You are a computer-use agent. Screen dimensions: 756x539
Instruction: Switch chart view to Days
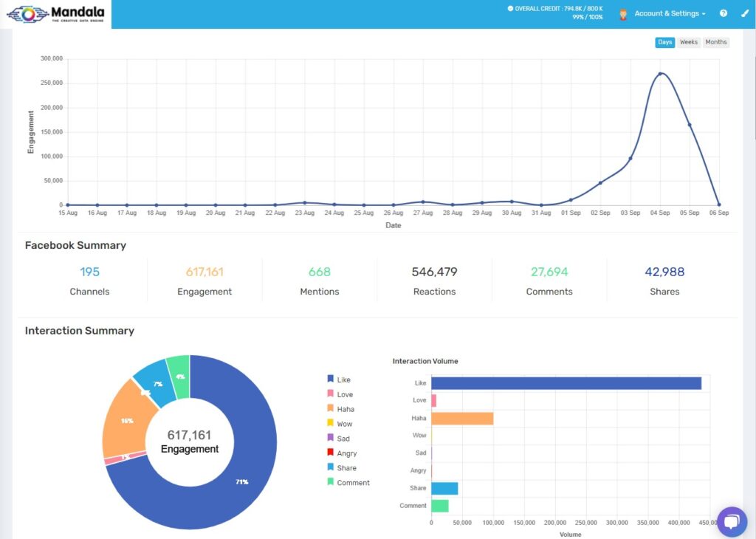664,42
